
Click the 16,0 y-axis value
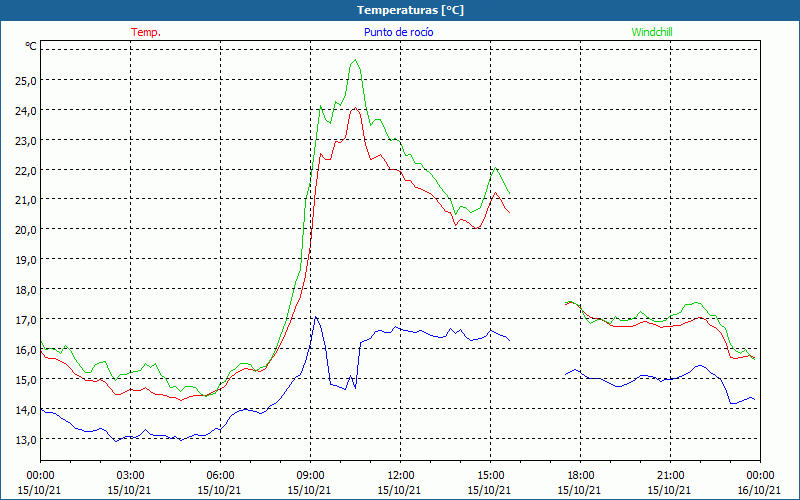coord(26,350)
